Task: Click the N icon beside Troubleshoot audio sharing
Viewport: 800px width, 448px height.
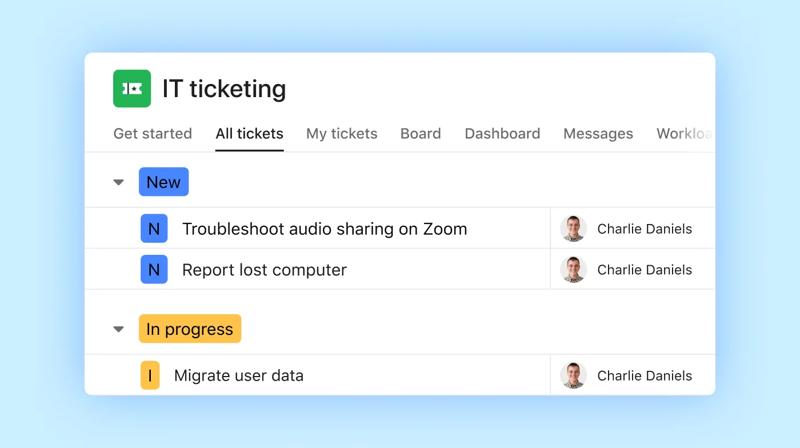Action: (x=153, y=229)
